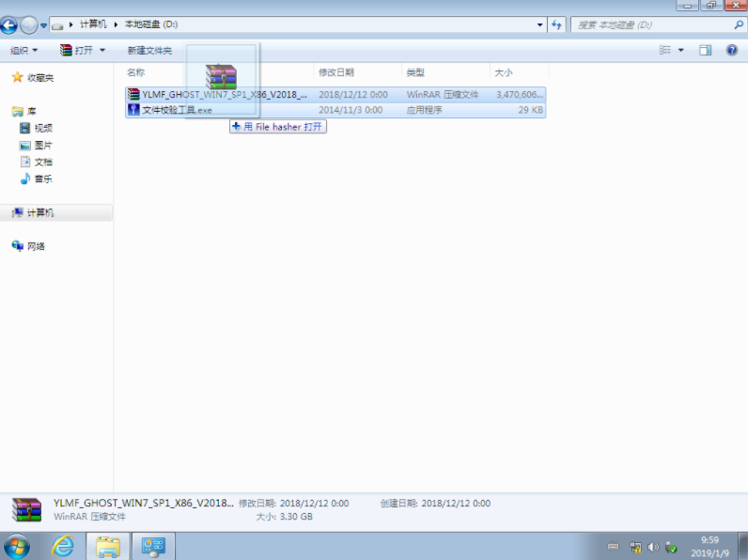Open Help with the question mark icon
The width and height of the screenshot is (748, 560).
[732, 50]
